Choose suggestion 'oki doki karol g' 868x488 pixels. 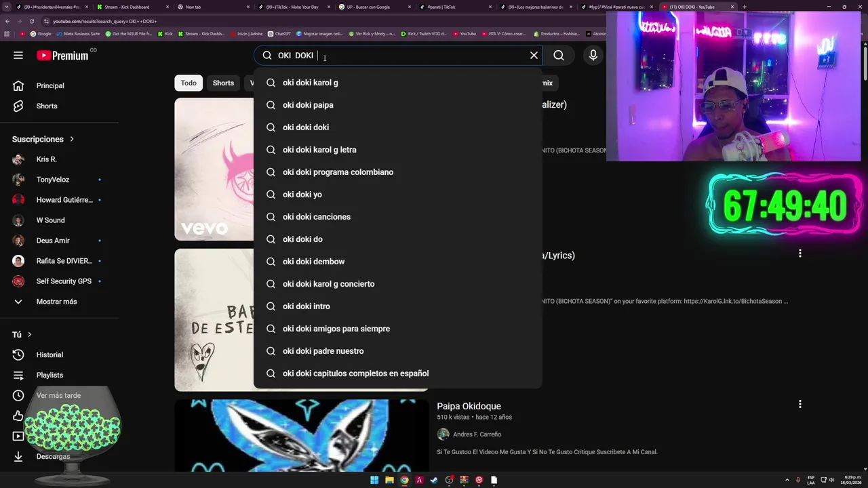click(x=398, y=83)
